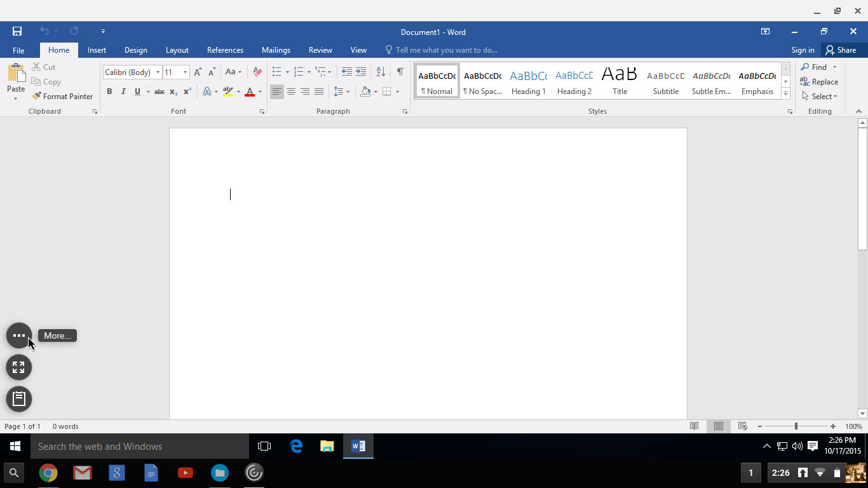Apply the yellow text highlight color
This screenshot has width=868, height=488.
tap(228, 91)
